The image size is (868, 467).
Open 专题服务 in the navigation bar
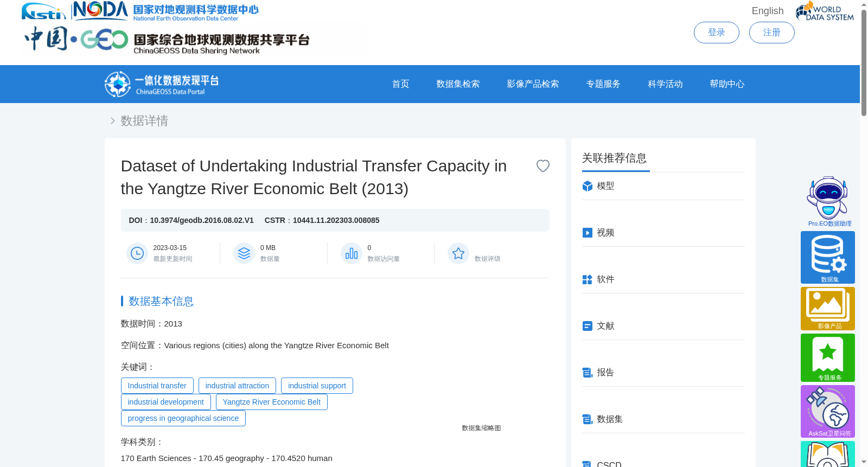tap(603, 84)
